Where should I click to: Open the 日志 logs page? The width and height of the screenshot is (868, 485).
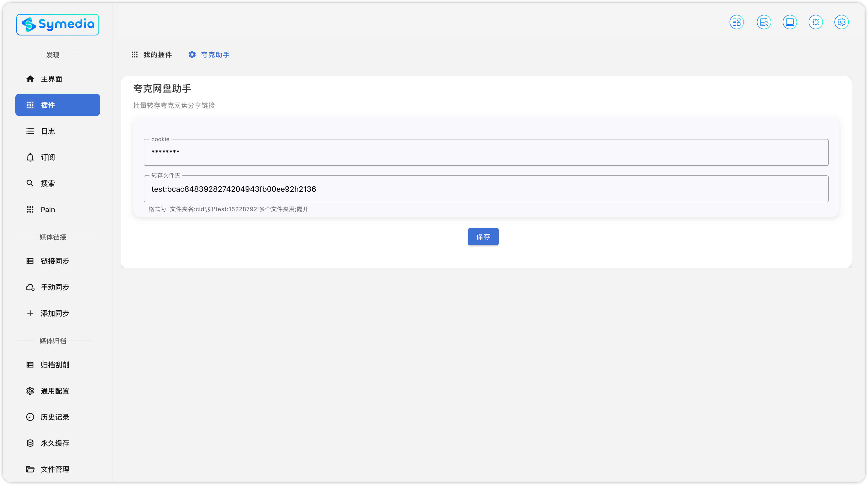[47, 131]
